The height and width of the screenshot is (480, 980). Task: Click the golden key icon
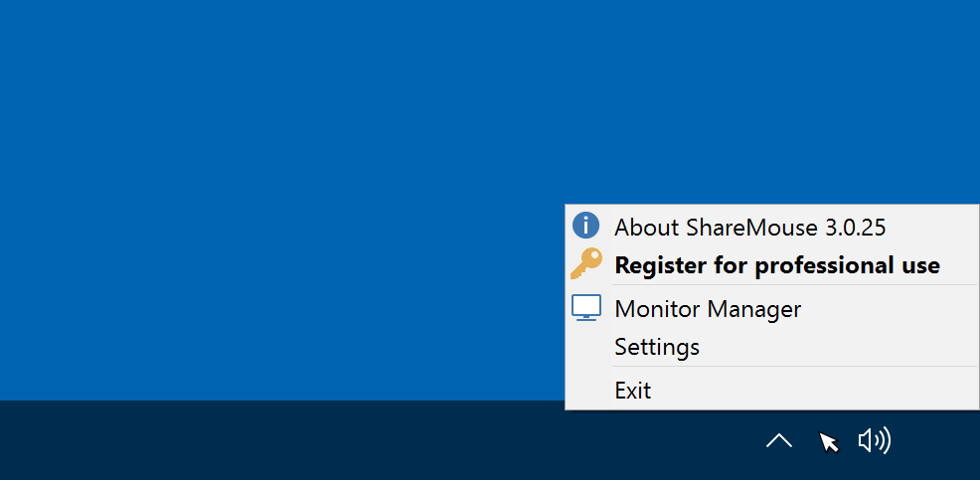coord(586,263)
